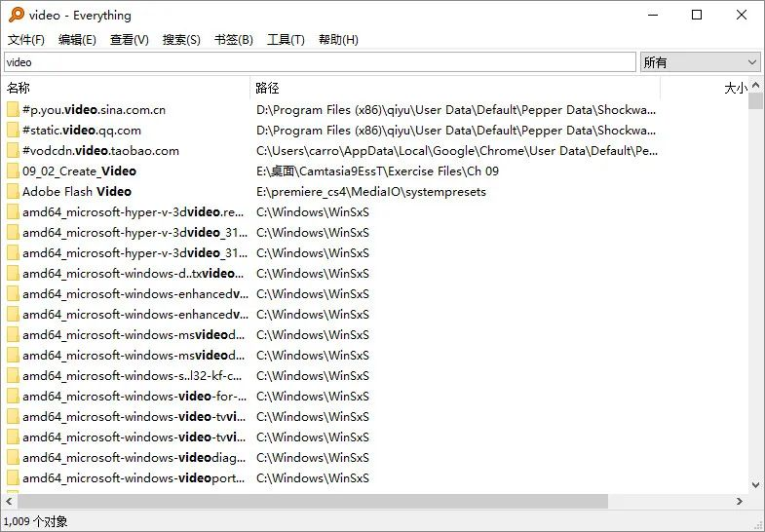The width and height of the screenshot is (765, 532).
Task: Click the E:\premiere_cs4\MediaIO\systempresets path
Action: [x=370, y=192]
